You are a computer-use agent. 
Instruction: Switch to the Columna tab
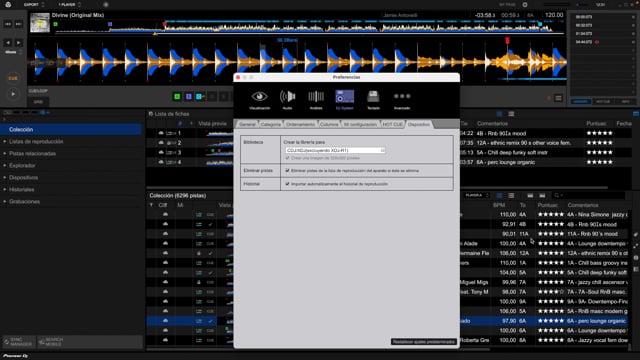point(329,124)
